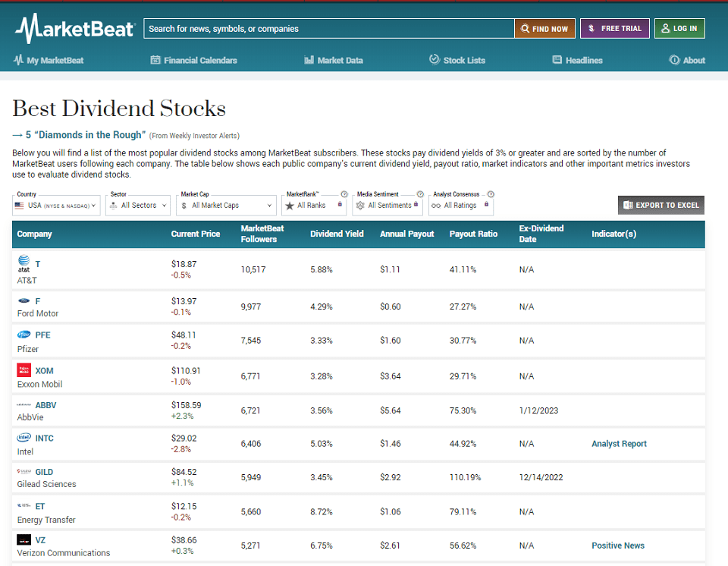Sort by Current Price column header
This screenshot has height=566, width=728.
tap(196, 234)
